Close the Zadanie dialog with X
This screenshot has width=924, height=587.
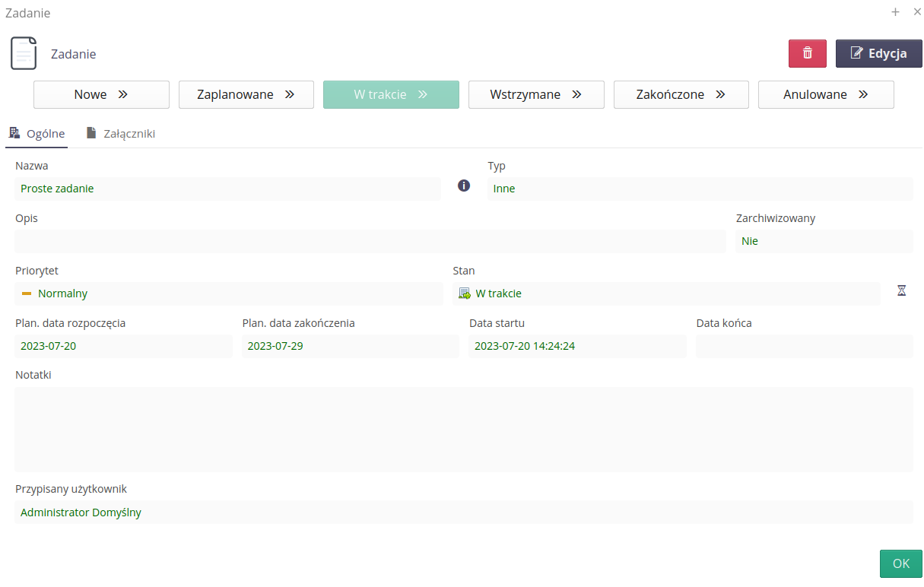tap(916, 12)
